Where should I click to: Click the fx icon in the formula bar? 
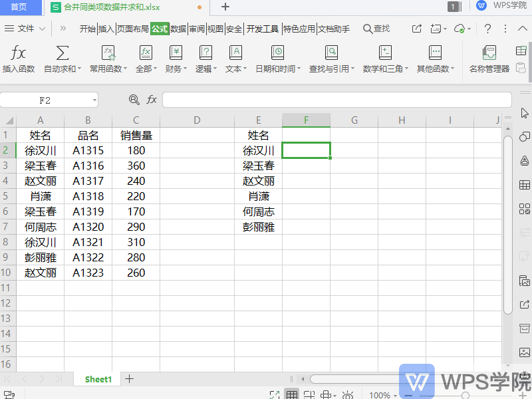coord(152,100)
